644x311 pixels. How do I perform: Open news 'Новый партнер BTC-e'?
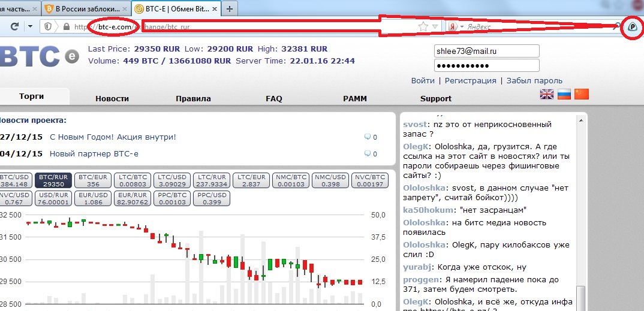94,154
